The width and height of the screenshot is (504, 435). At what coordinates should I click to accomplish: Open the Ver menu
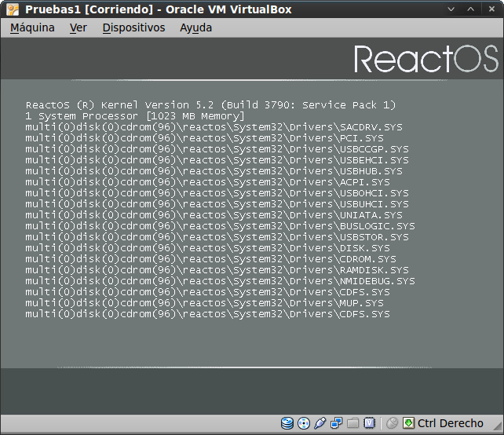(78, 27)
